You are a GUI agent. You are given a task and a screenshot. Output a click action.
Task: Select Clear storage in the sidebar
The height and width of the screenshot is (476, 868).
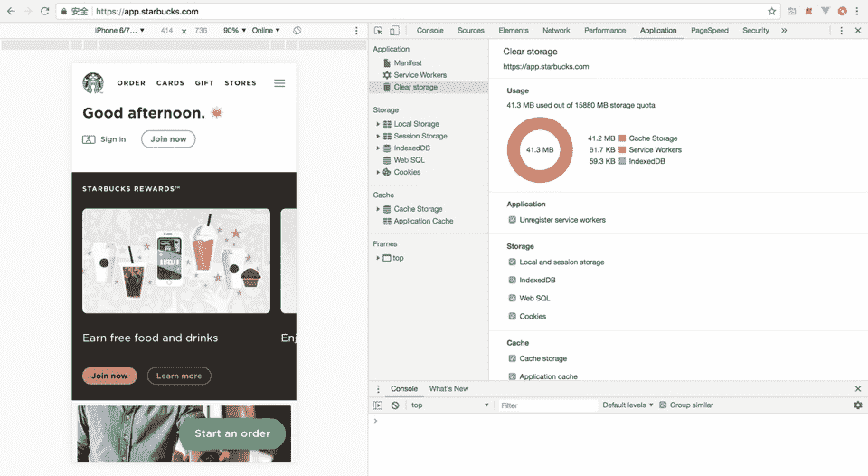pyautogui.click(x=415, y=87)
